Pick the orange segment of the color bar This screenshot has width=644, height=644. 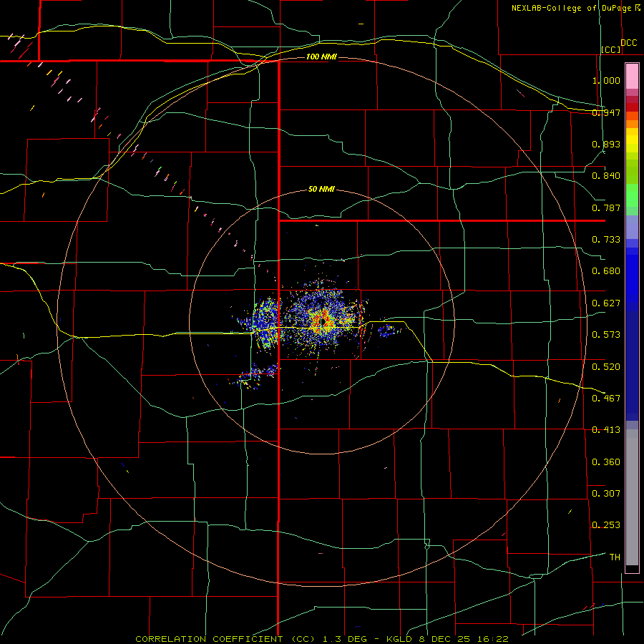pos(632,124)
